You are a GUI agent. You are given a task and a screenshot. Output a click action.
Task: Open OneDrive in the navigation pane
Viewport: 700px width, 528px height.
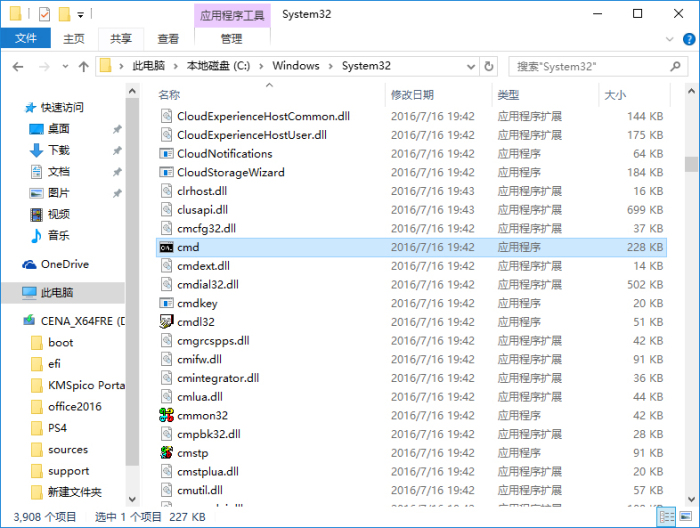point(65,264)
